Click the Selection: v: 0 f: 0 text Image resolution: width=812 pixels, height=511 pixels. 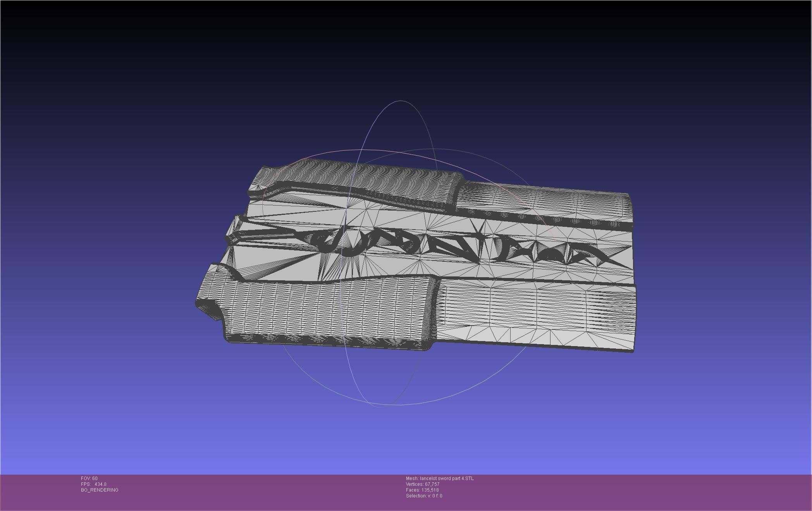click(424, 496)
